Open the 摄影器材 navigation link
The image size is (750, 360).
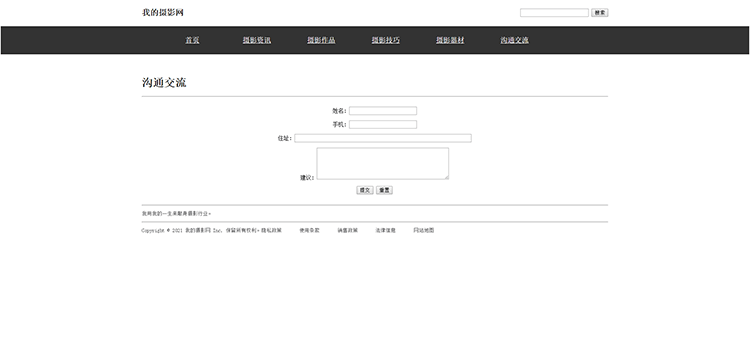(450, 40)
